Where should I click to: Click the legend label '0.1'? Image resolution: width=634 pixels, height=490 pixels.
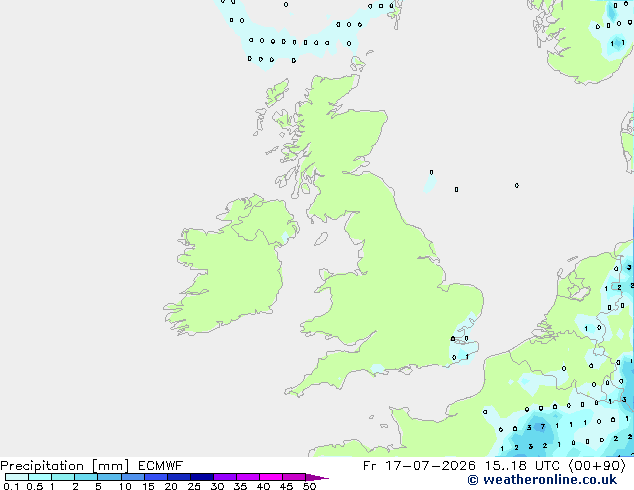coord(10,486)
